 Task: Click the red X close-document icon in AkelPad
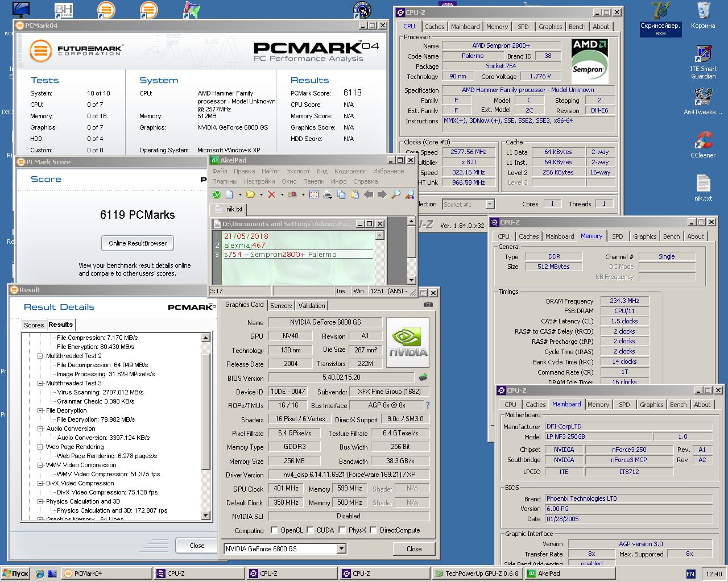tap(271, 194)
